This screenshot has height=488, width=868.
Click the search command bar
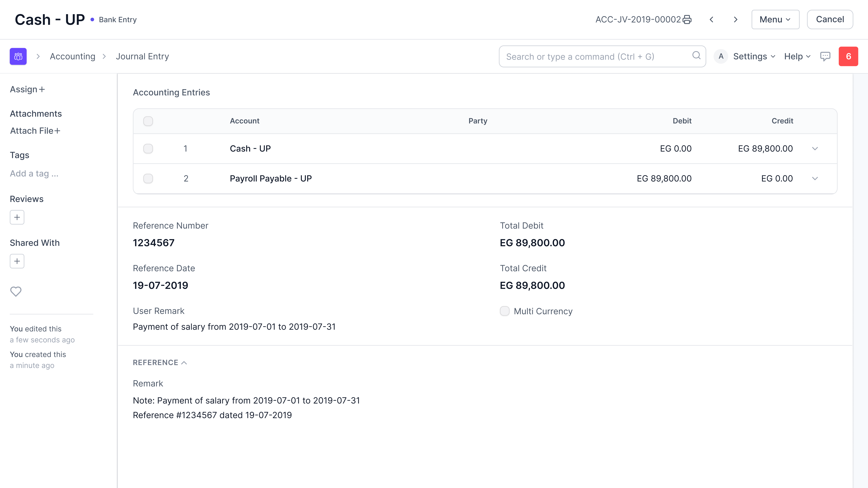[x=602, y=56]
